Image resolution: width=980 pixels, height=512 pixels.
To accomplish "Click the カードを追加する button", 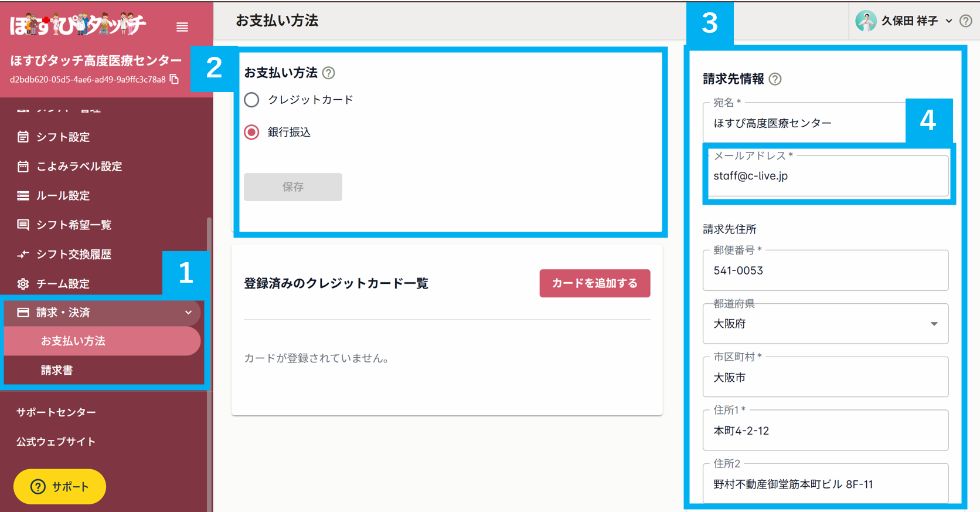I will 594,283.
